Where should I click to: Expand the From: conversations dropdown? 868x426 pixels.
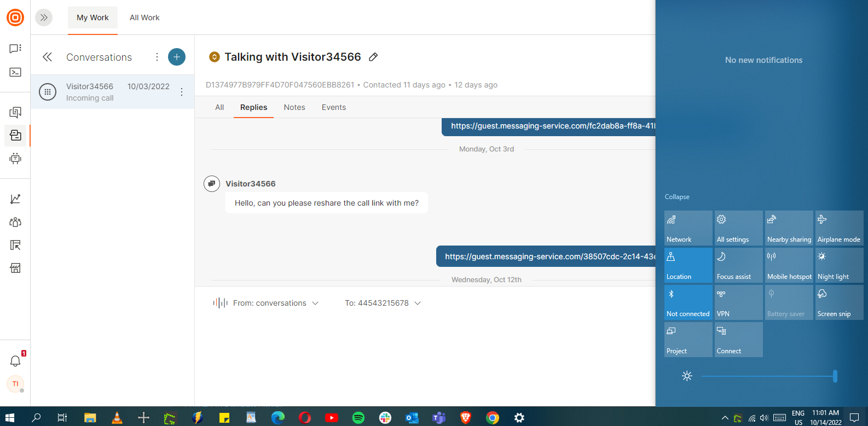click(276, 303)
